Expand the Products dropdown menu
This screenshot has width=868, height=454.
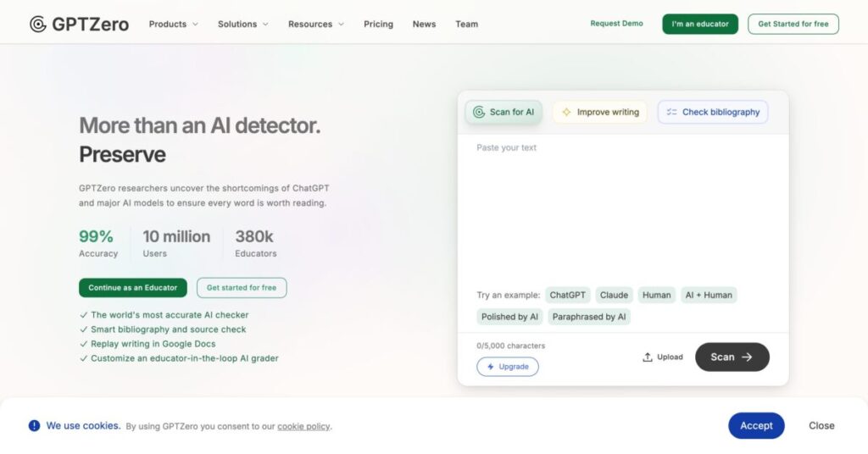click(x=173, y=25)
